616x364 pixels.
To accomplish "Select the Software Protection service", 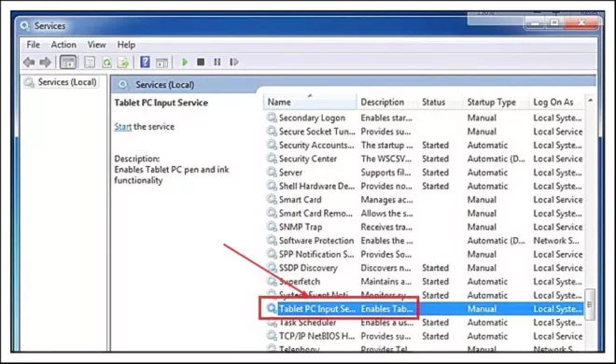I will (x=425, y=241).
